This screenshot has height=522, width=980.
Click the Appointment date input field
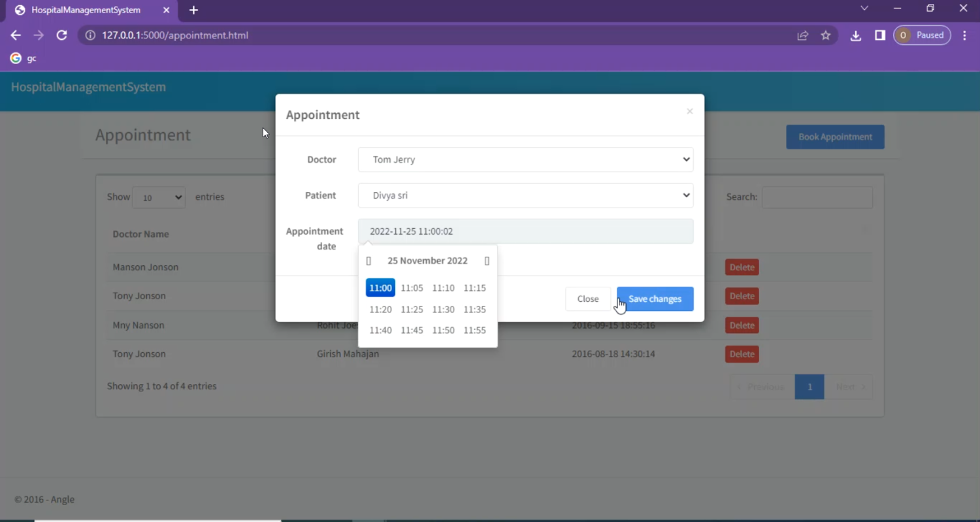(525, 231)
